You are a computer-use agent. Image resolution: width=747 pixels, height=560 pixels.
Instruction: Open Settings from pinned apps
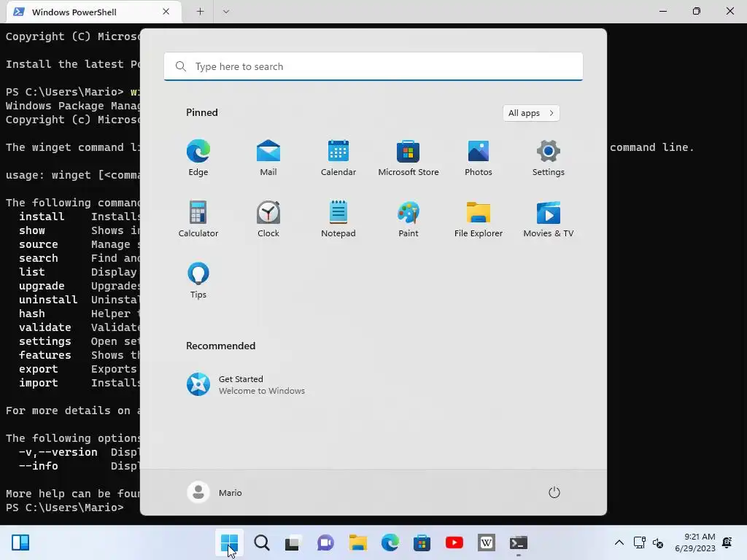(x=549, y=157)
